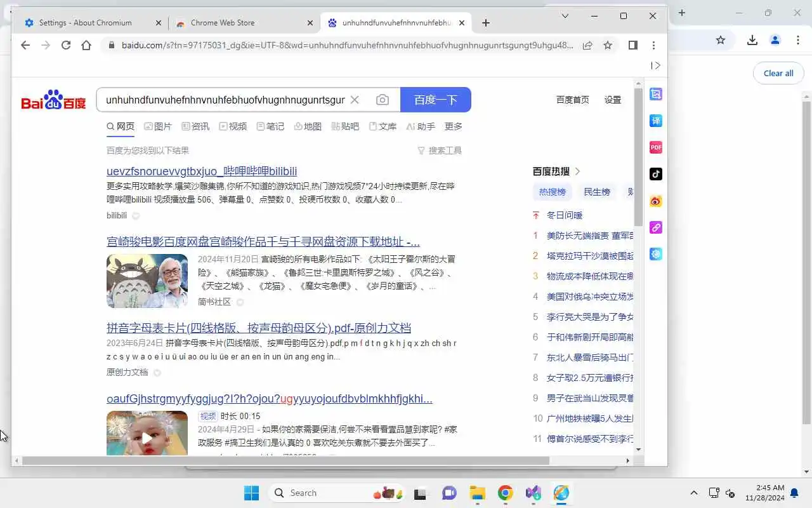Open tab search dropdown arrow

click(x=565, y=16)
